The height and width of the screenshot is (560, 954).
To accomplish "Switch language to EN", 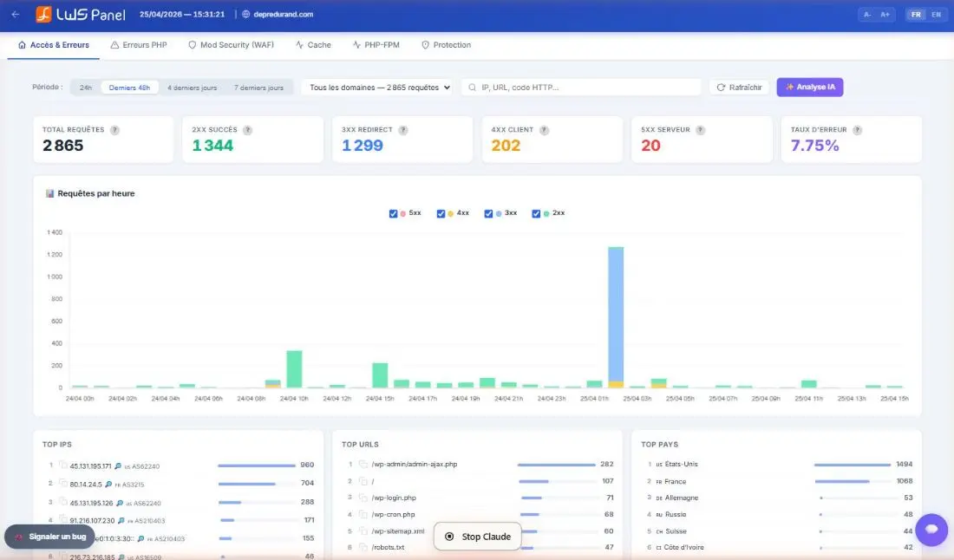I will [x=937, y=15].
